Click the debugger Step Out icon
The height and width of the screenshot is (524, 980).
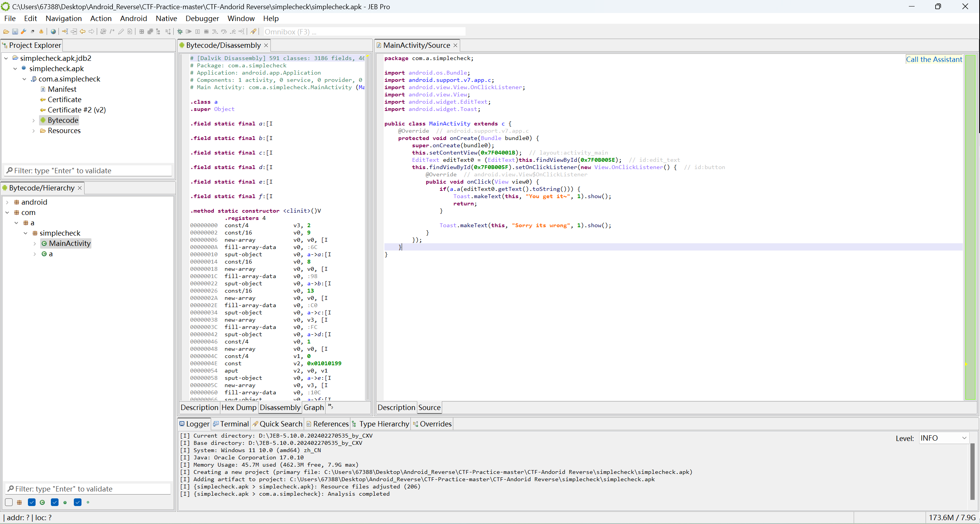pyautogui.click(x=233, y=32)
